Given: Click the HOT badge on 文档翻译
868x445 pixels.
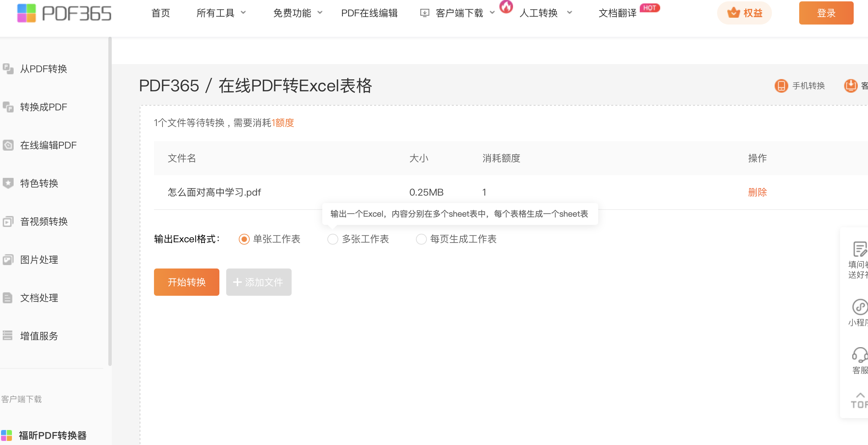Looking at the screenshot, I should click(650, 7).
